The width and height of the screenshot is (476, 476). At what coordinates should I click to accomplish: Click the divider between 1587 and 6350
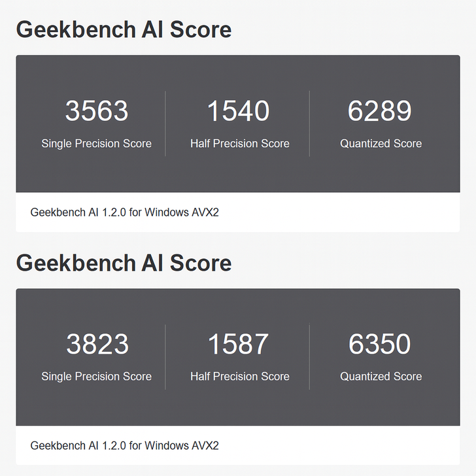coord(309,357)
